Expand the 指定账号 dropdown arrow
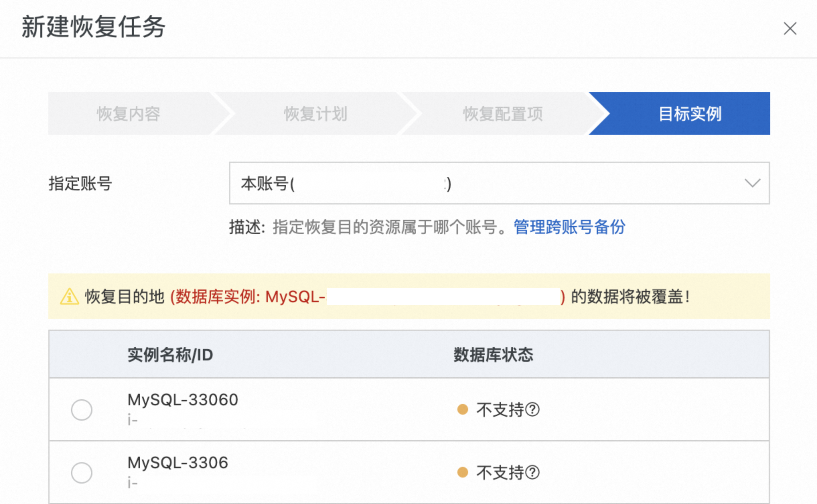Viewport: 817px width, 504px height. tap(752, 183)
